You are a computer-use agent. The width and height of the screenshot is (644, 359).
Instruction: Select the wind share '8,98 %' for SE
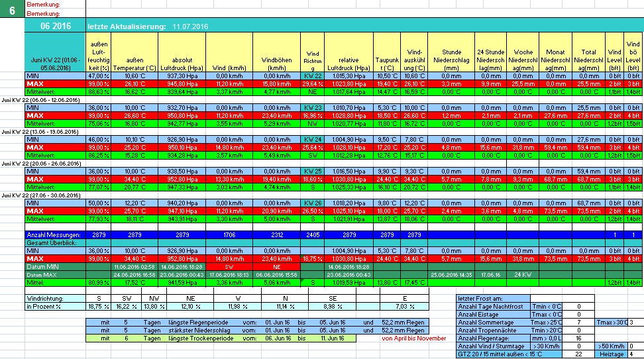click(333, 307)
